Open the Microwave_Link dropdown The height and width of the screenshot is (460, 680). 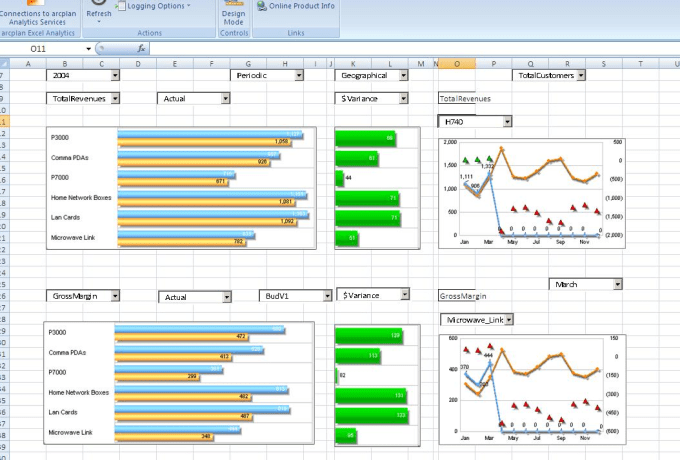509,320
